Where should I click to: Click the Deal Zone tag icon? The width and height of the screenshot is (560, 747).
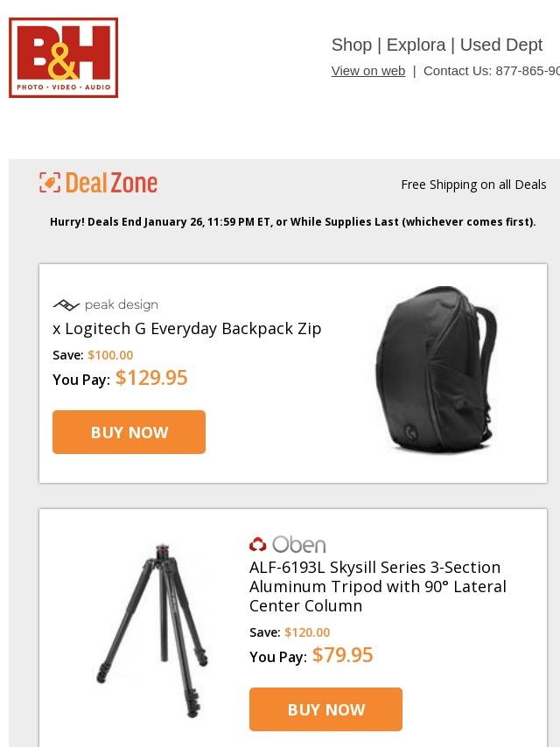point(50,183)
